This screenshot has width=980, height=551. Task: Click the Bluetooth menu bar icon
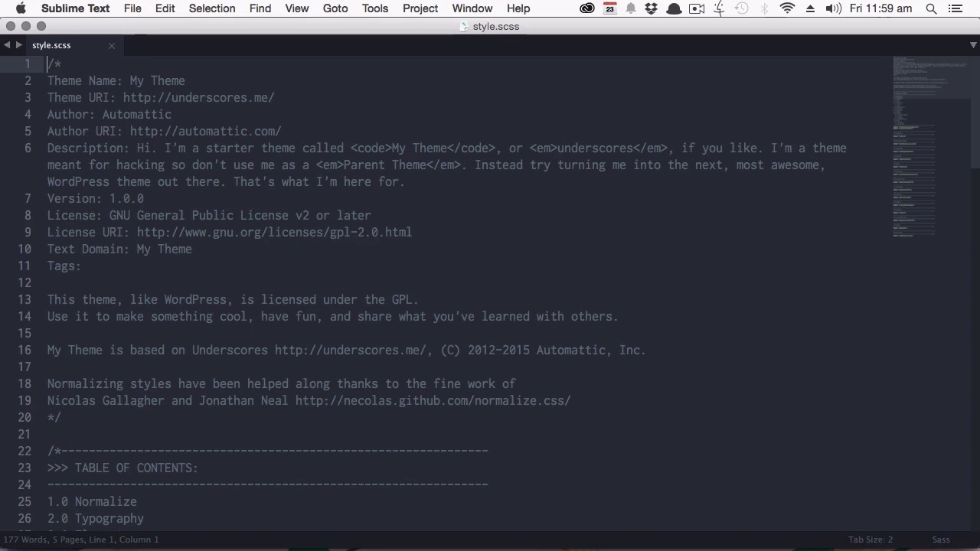(x=765, y=8)
